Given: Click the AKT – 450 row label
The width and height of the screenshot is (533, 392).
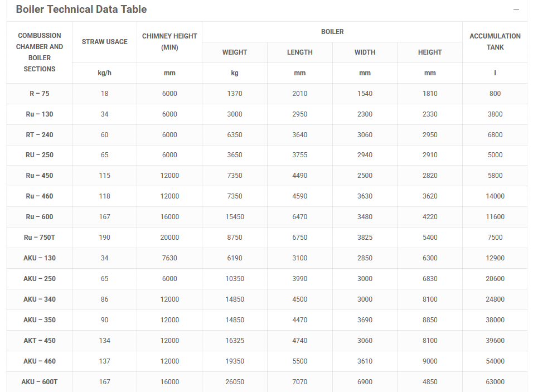Looking at the screenshot, I should (x=40, y=341).
